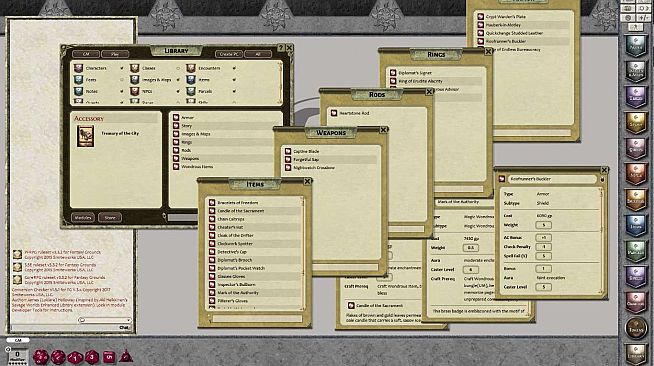654x366 pixels.
Task: Click the Weight field on Buckler sheet
Action: click(543, 225)
